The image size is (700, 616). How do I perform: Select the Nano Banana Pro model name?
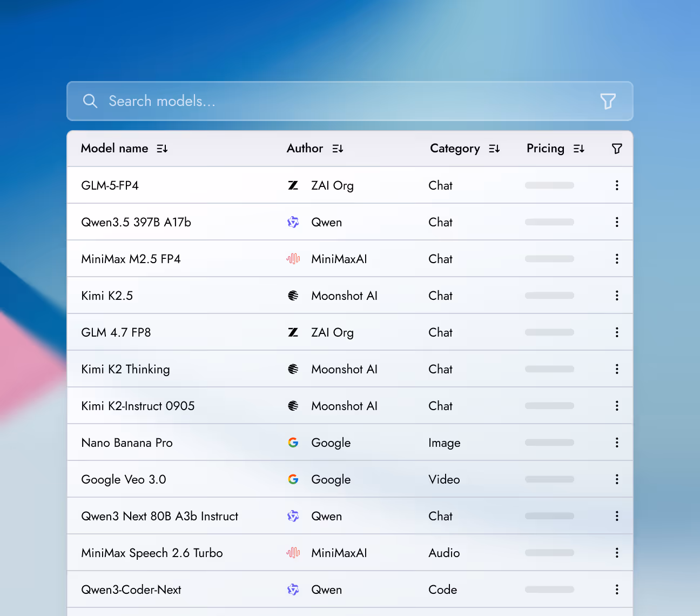127,443
